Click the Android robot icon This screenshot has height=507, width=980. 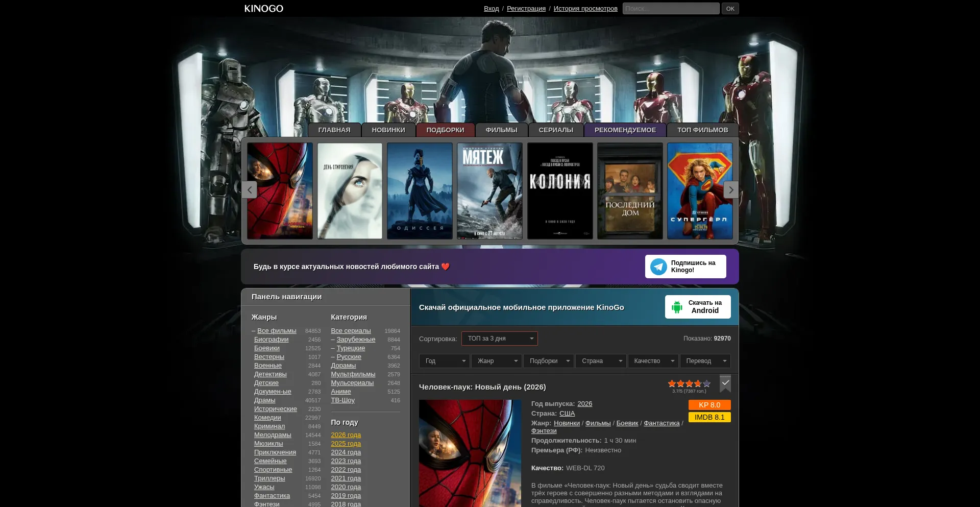pyautogui.click(x=677, y=307)
